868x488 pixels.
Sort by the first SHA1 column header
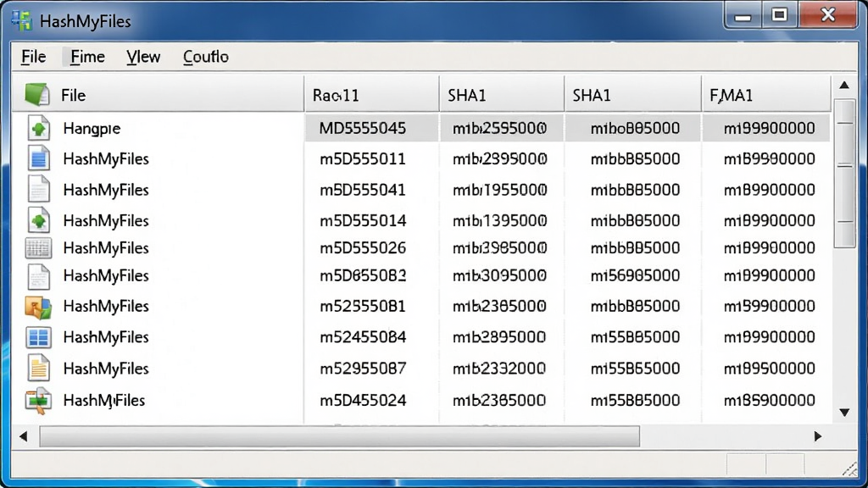pos(502,95)
